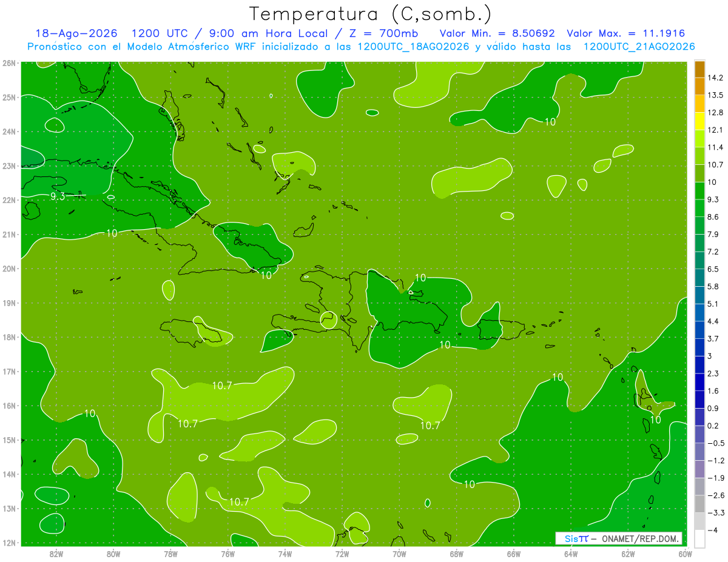Click the 9.3–10 color swatch in colorbar
The height and width of the screenshot is (562, 728).
(699, 191)
